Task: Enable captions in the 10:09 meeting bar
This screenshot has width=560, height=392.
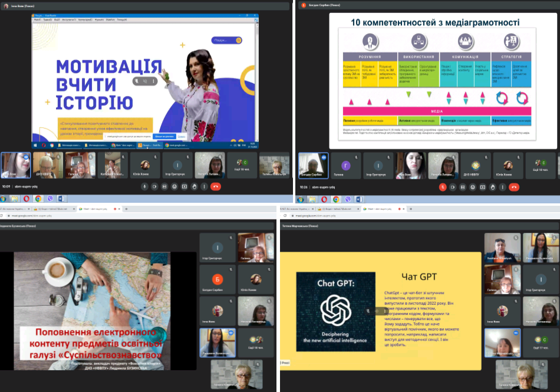Action: click(x=164, y=186)
